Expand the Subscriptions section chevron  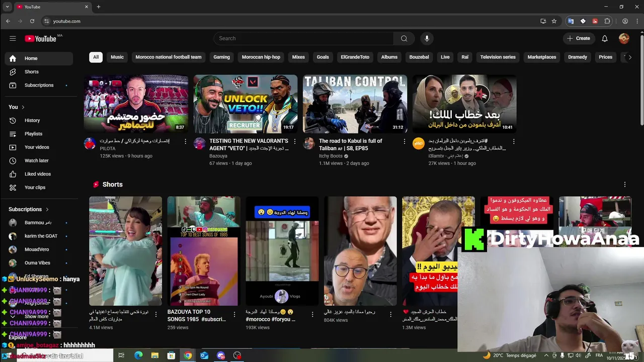pos(47,209)
